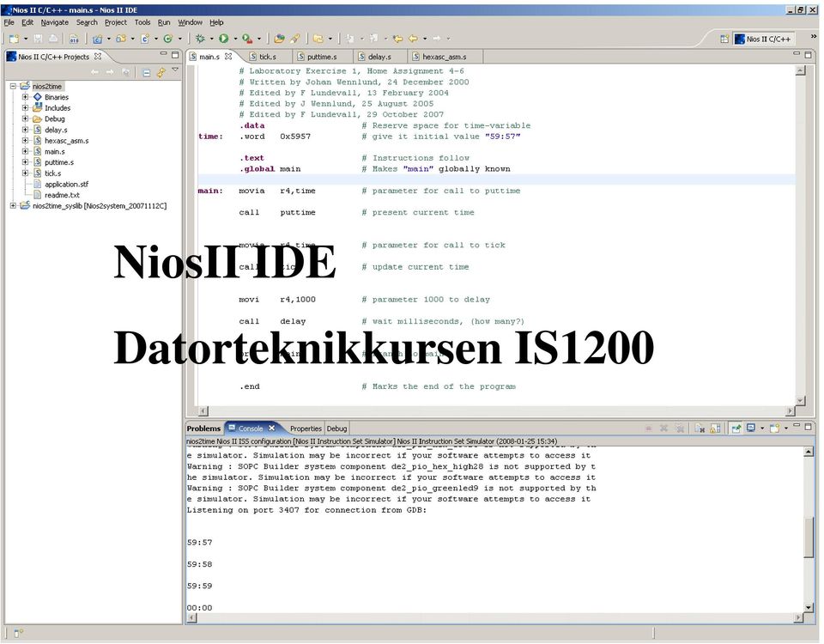Select puttime.s in the project tree
The height and width of the screenshot is (644, 824).
(59, 162)
